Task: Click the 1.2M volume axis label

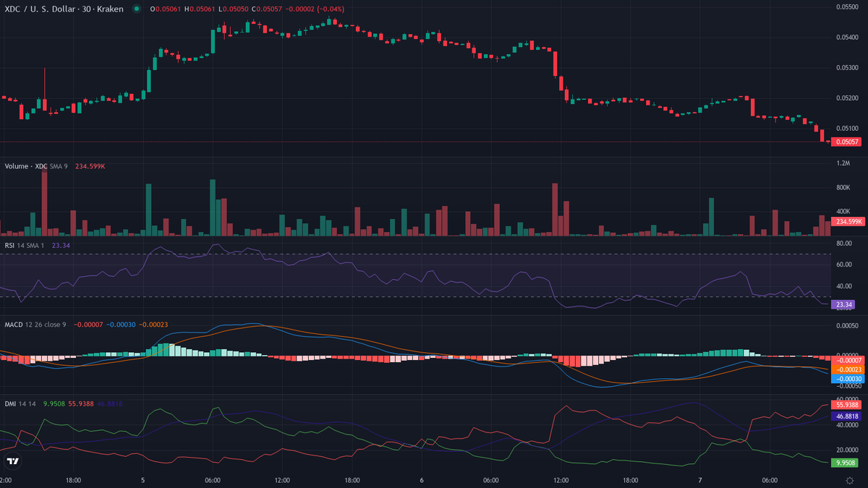Action: (843, 163)
